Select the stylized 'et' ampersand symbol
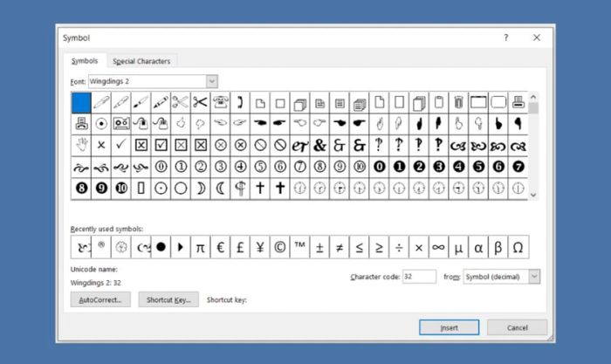Viewport: 611px width, 364px height. pos(299,145)
